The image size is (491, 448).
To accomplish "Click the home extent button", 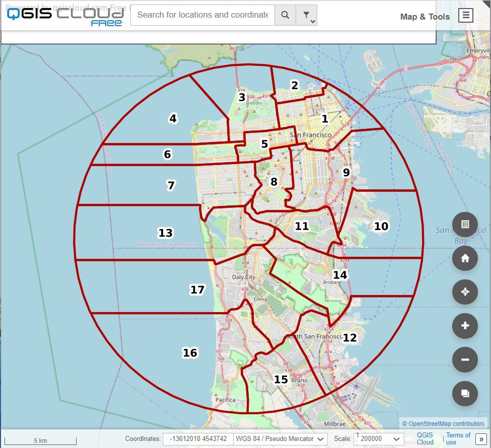I will (465, 258).
